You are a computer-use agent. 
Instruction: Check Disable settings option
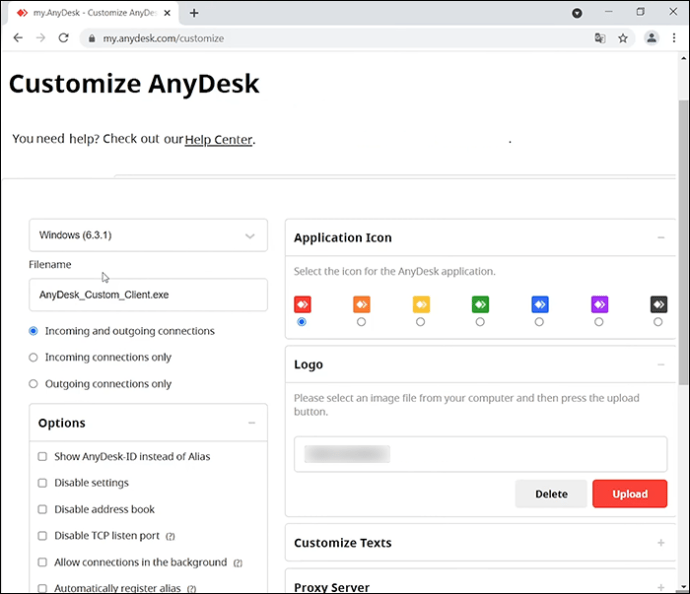coord(42,483)
